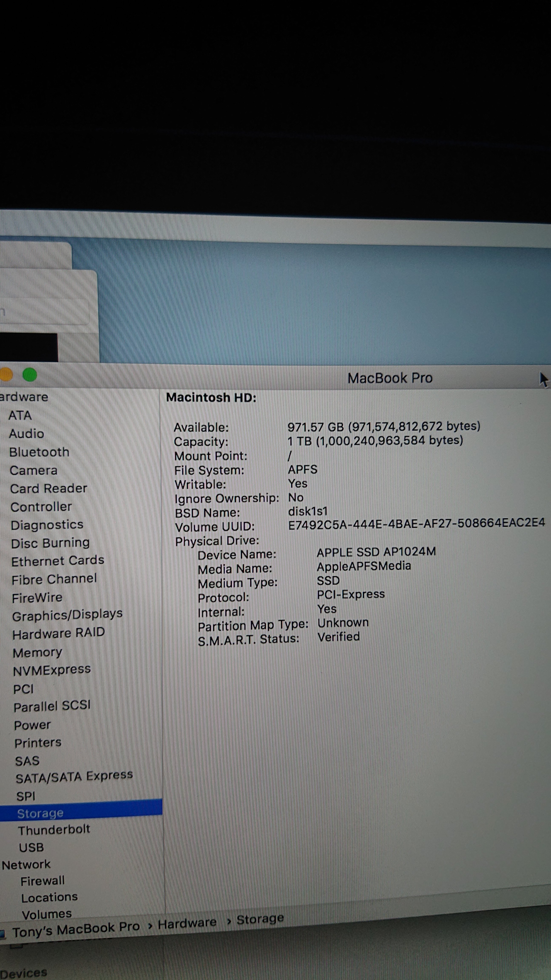Select Audio in the sidebar
The width and height of the screenshot is (551, 980).
(x=26, y=433)
